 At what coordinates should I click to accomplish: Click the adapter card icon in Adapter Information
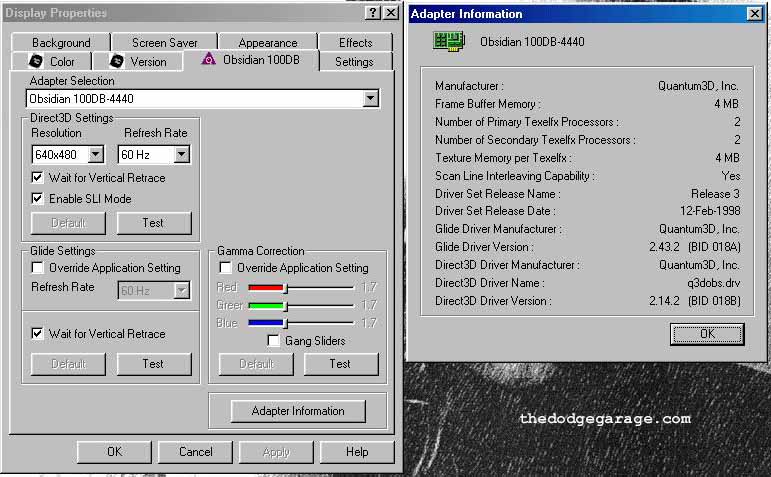tap(448, 41)
